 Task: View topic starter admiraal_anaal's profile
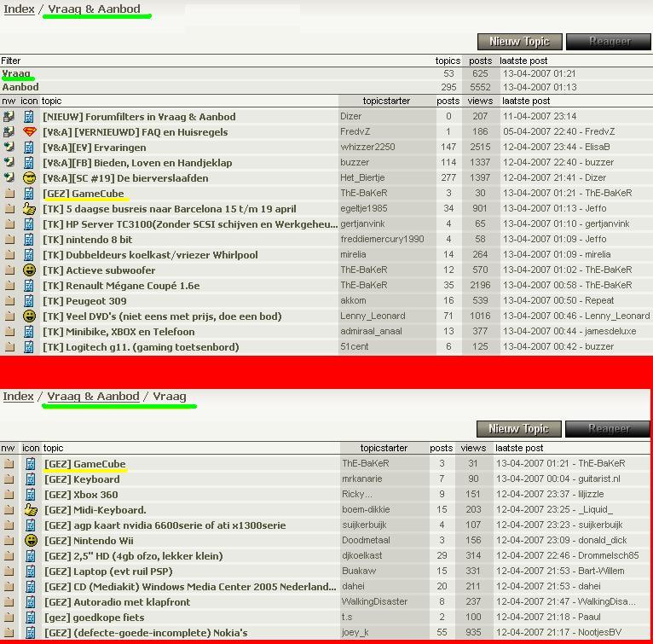pyautogui.click(x=371, y=331)
